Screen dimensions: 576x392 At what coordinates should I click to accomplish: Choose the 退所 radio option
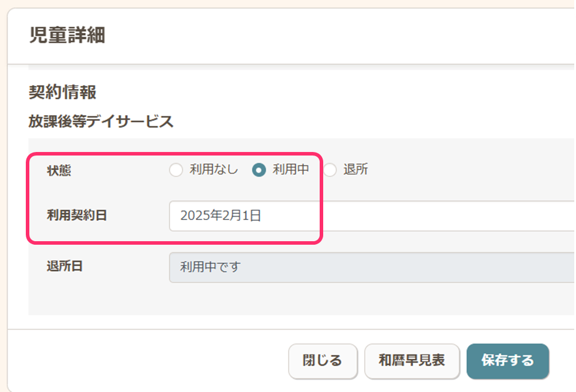pos(330,170)
